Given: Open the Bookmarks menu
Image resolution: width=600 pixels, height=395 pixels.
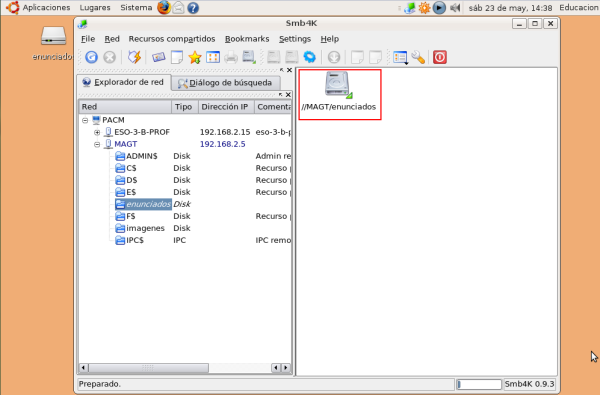Looking at the screenshot, I should point(247,39).
